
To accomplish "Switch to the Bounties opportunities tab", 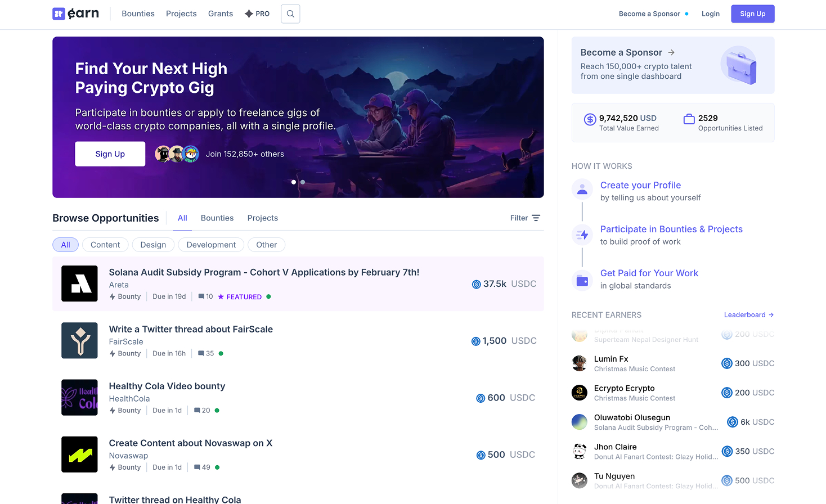I will tap(217, 218).
